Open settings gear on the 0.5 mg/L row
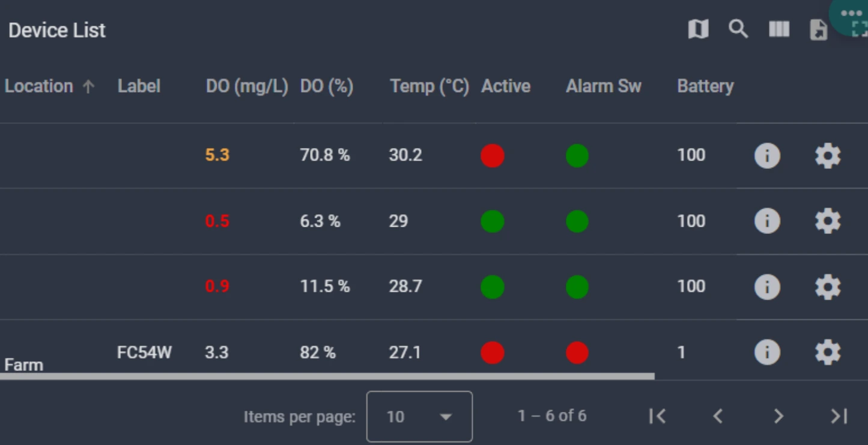Image resolution: width=868 pixels, height=445 pixels. click(828, 221)
